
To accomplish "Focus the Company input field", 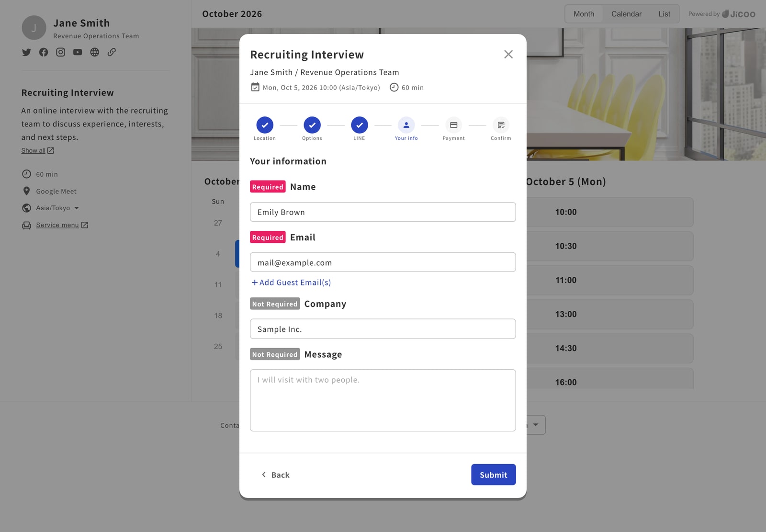I will pos(383,329).
